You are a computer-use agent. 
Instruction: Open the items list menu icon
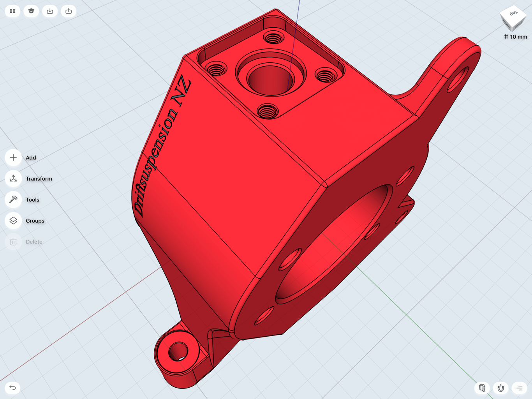click(x=520, y=388)
